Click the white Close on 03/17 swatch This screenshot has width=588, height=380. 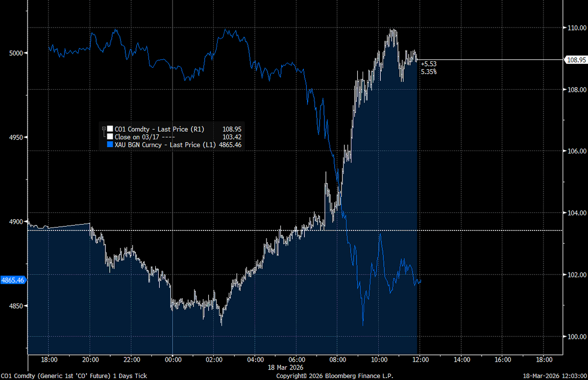point(110,137)
